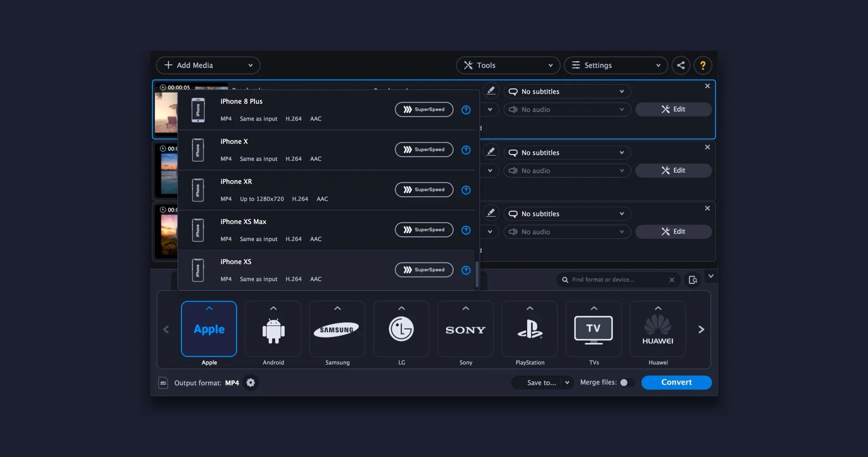Click the pencil rename icon for second file

click(491, 152)
